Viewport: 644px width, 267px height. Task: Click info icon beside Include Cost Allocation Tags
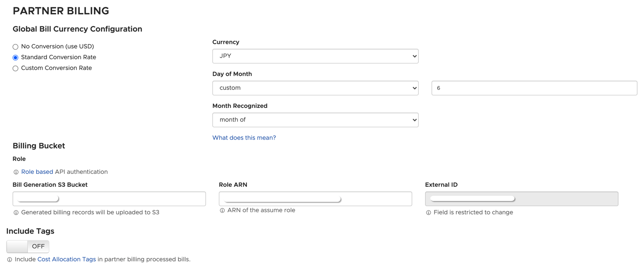pos(9,260)
